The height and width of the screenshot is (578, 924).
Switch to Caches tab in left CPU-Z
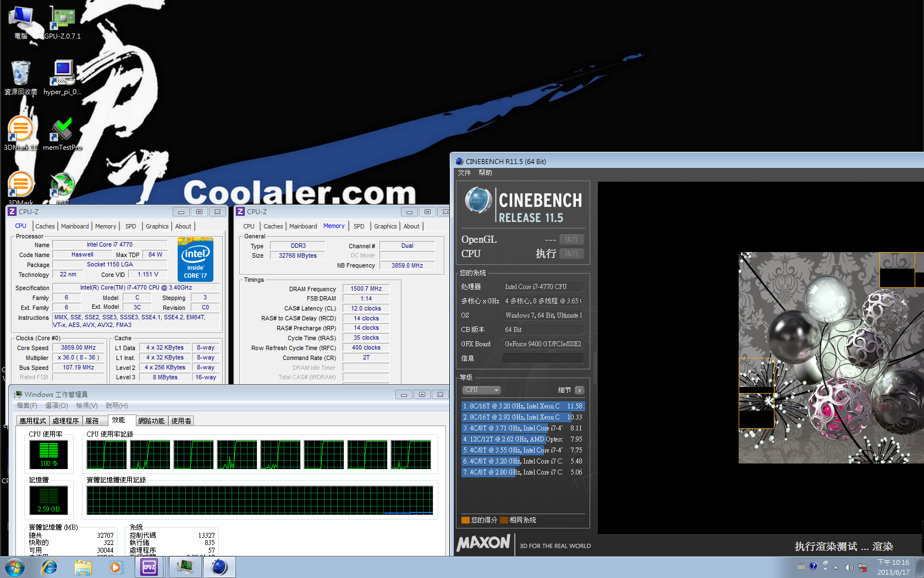tap(45, 226)
